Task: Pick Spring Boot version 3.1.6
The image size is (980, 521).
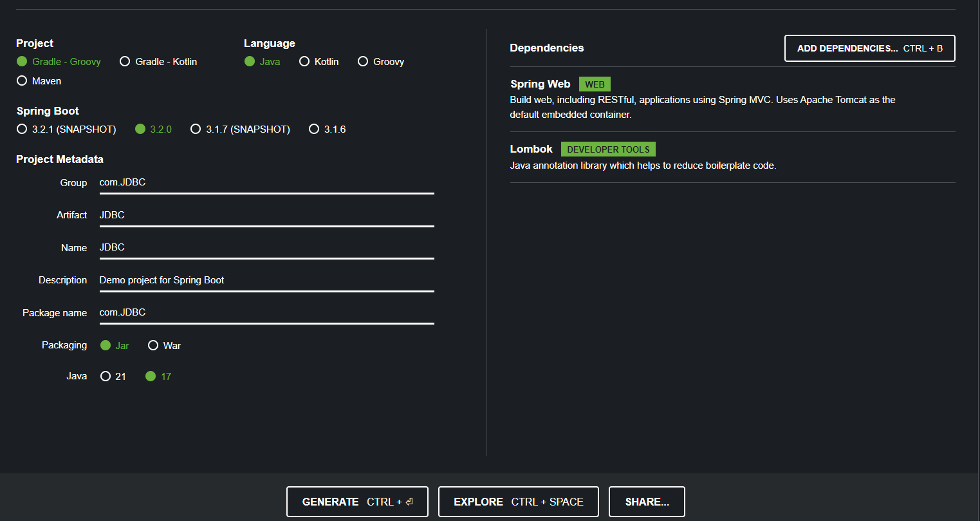Action: click(327, 129)
